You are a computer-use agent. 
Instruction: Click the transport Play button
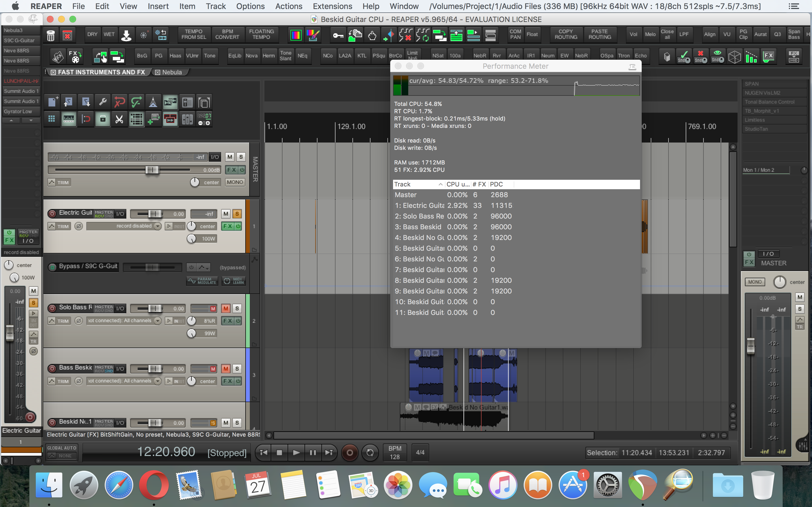click(x=296, y=453)
